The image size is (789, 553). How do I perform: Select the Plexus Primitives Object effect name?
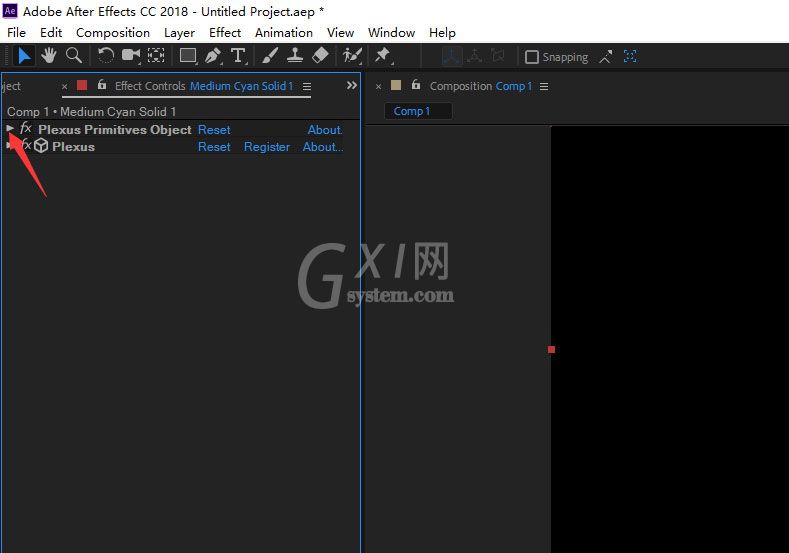[x=115, y=130]
